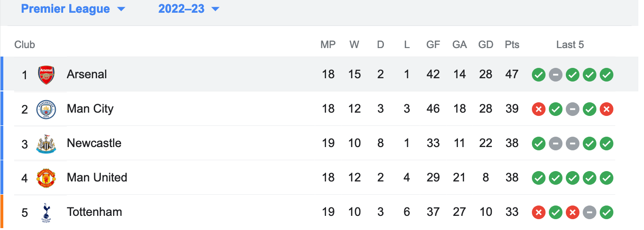Click the Man City club crest
The height and width of the screenshot is (230, 644).
(x=46, y=109)
